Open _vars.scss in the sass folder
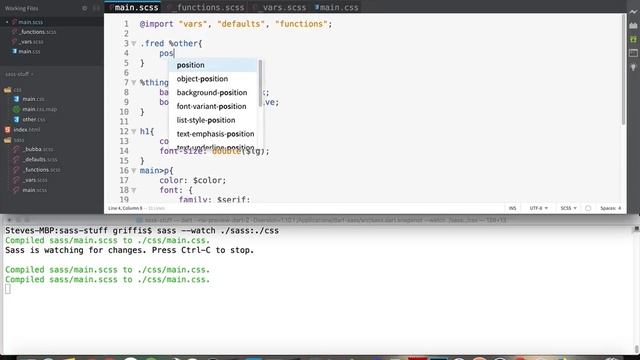The height and width of the screenshot is (360, 640). tap(35, 180)
